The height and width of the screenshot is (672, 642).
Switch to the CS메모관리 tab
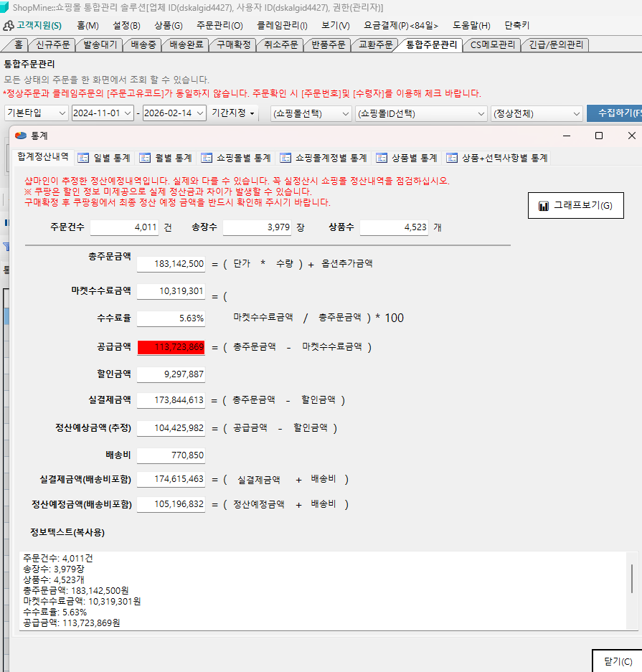[x=492, y=44]
